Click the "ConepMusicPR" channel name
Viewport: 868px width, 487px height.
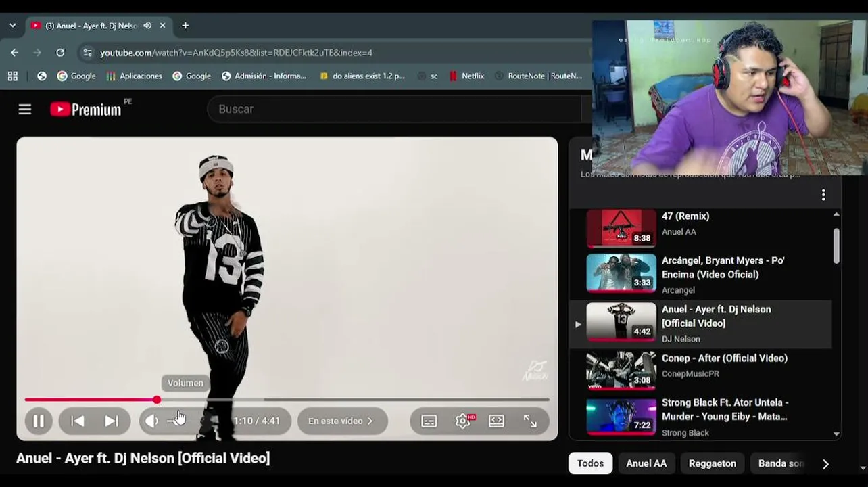(690, 374)
